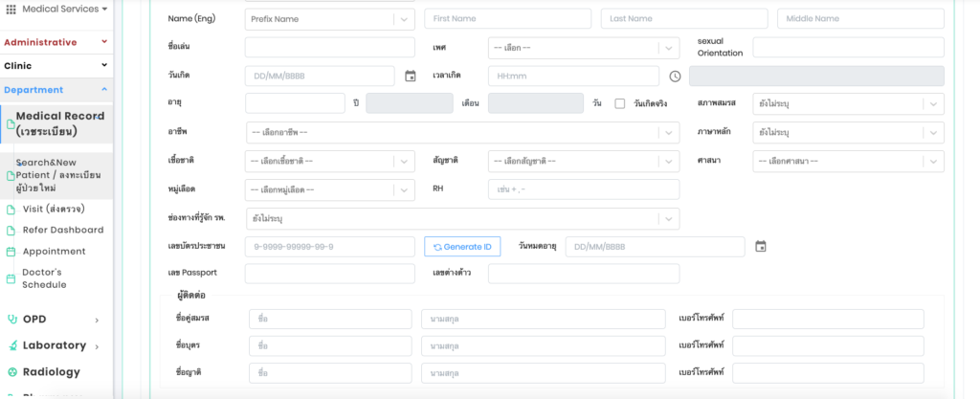Open Visit (ส่งตรวจ) in the sidebar
The image size is (980, 399).
pyautogui.click(x=54, y=209)
